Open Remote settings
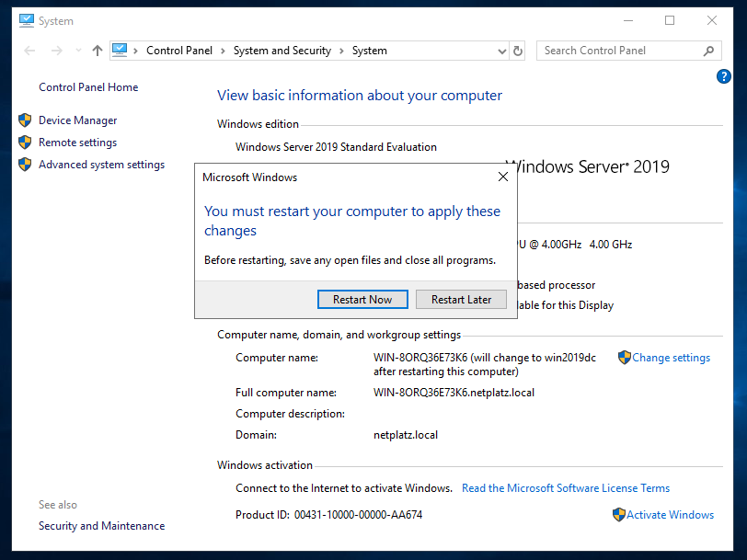747x560 pixels. tap(77, 143)
